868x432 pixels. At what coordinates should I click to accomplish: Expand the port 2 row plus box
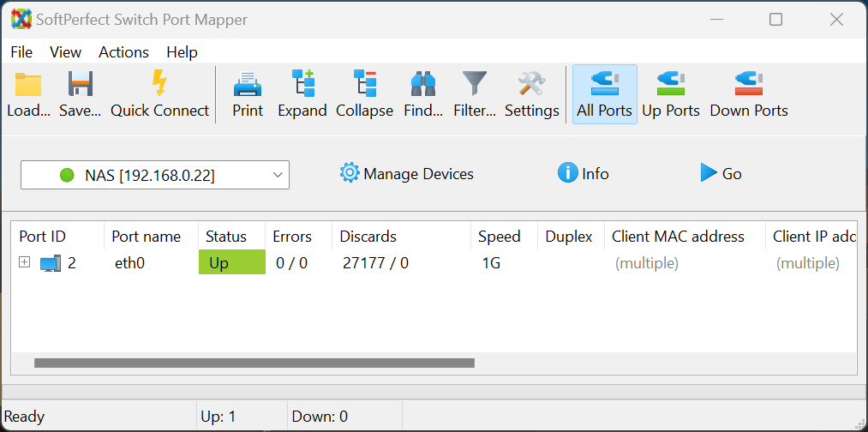click(x=24, y=262)
